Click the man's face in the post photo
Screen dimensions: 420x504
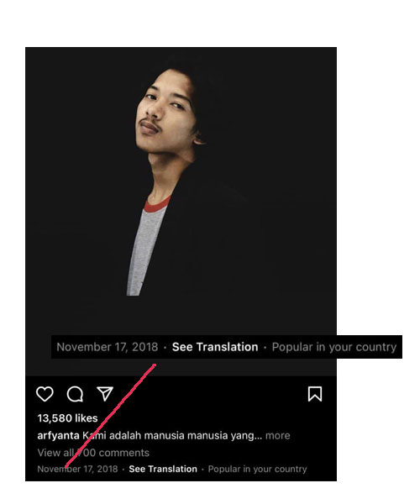point(163,111)
